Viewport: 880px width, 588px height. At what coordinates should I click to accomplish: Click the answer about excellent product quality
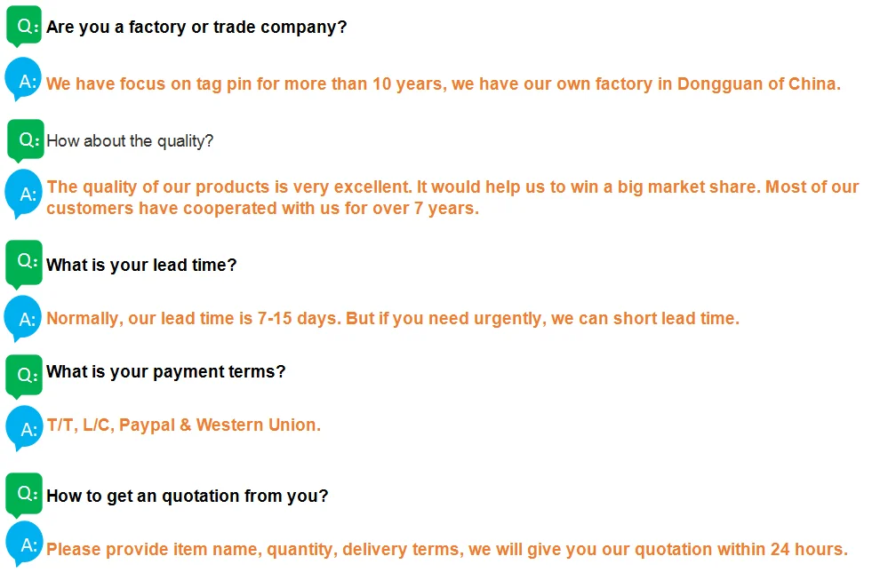pos(452,197)
